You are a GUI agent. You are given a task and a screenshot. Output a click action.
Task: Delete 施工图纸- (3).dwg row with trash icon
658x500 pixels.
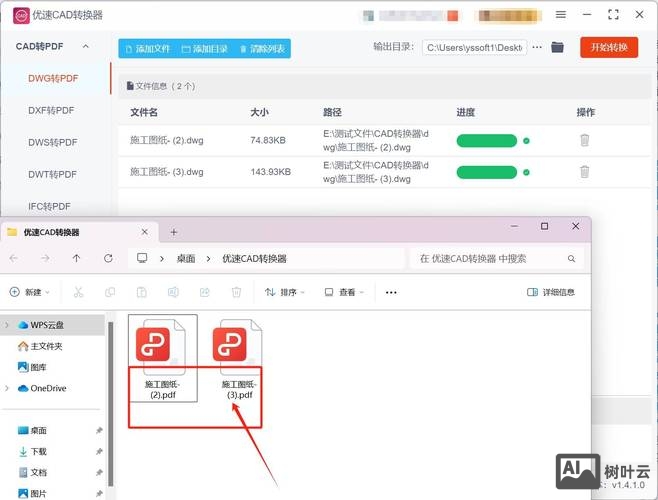pos(585,172)
